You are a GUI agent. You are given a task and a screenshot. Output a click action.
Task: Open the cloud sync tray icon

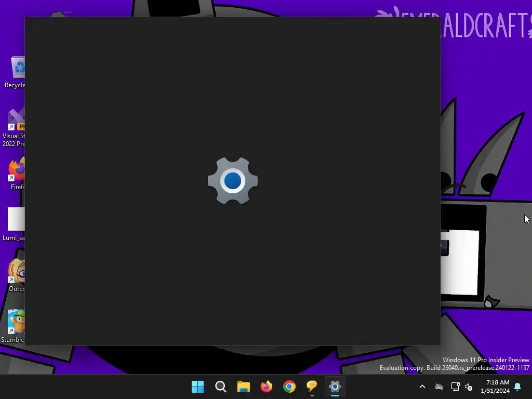click(439, 387)
